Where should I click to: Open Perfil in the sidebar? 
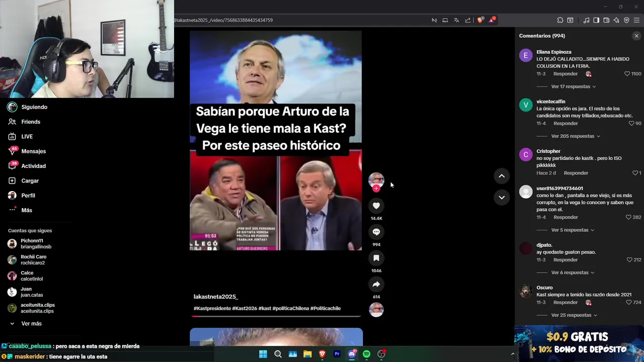tap(28, 195)
